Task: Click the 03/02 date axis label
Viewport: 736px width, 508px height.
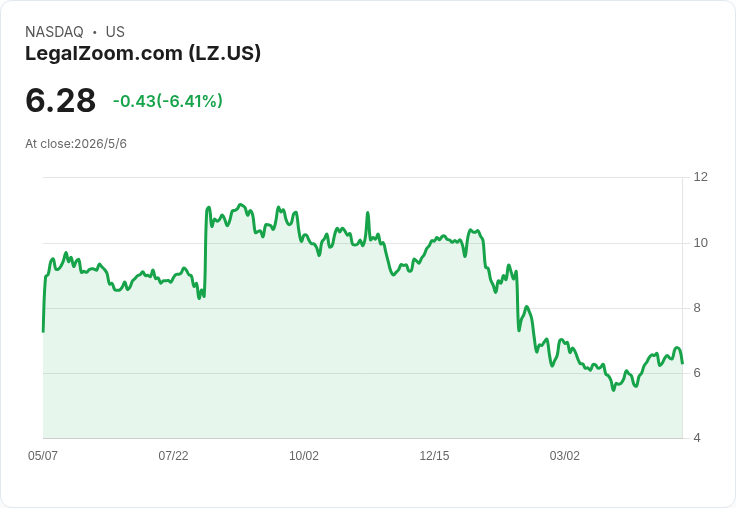Action: click(x=565, y=455)
